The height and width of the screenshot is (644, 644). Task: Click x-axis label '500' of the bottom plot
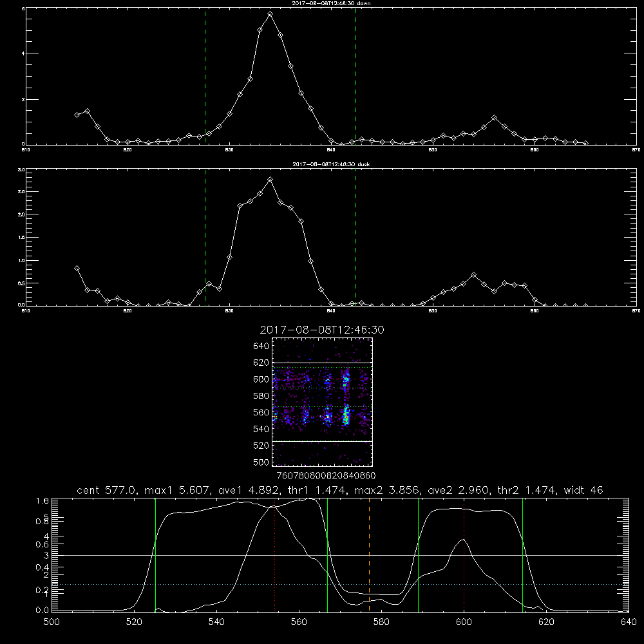pos(52,622)
